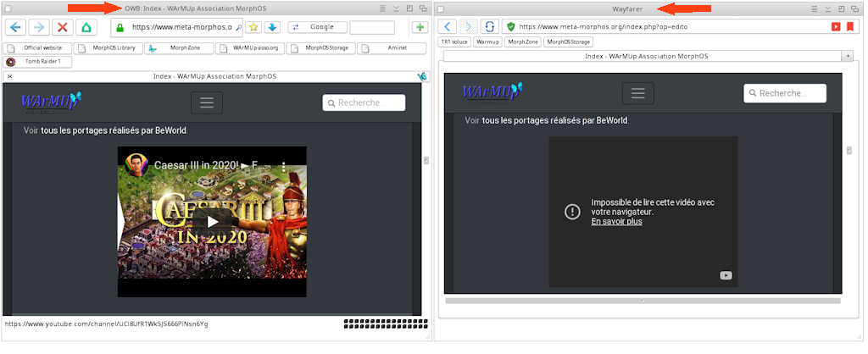Open the Official website bookmark in OWB
The width and height of the screenshot is (868, 354).
(37, 48)
